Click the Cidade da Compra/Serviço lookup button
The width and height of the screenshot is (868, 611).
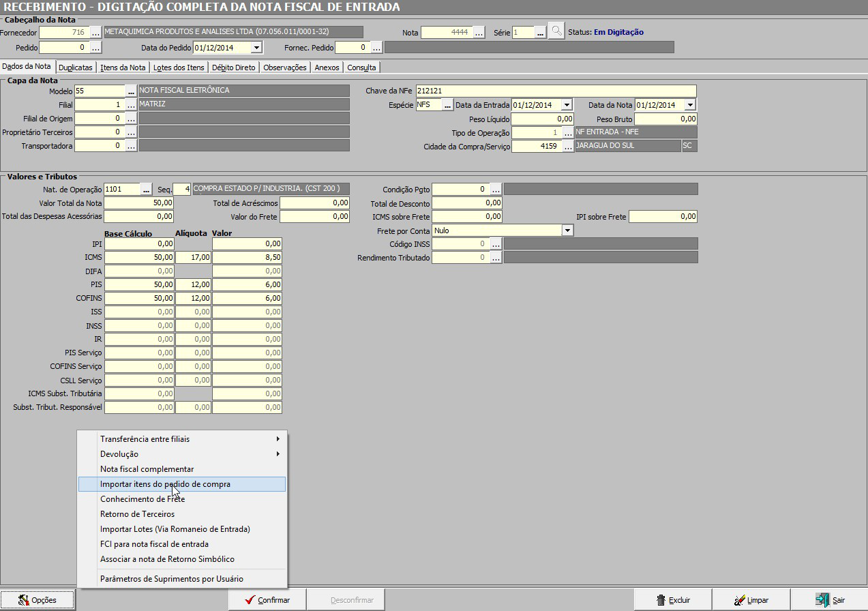tap(567, 146)
